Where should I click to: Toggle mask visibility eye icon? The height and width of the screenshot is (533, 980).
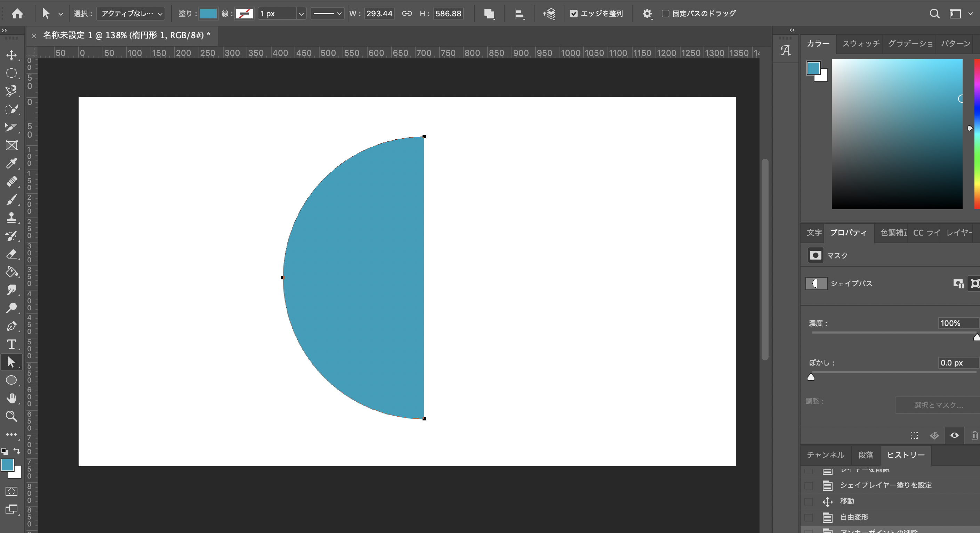(x=954, y=435)
